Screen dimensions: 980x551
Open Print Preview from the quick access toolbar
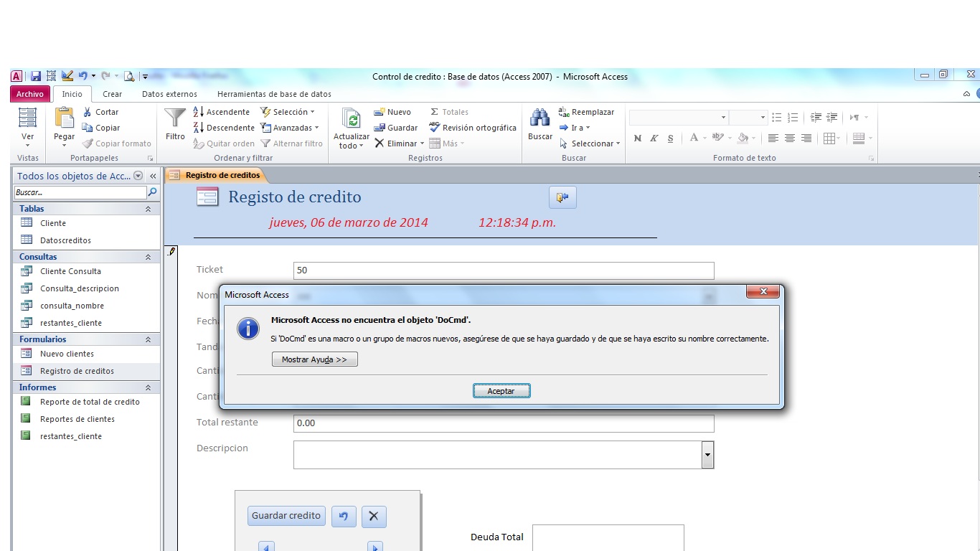[x=129, y=75]
